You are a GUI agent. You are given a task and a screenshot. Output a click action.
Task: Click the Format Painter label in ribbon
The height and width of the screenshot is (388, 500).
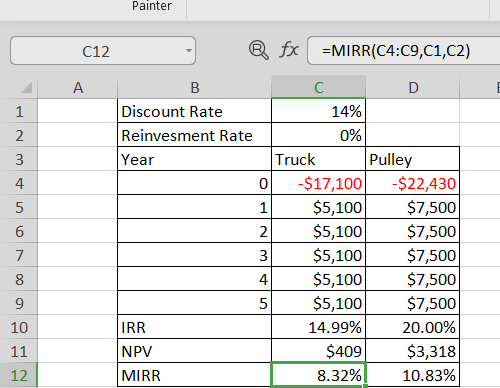(152, 6)
